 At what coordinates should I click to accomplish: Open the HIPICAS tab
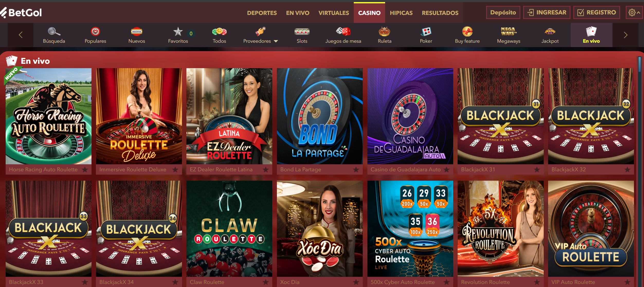coord(401,13)
